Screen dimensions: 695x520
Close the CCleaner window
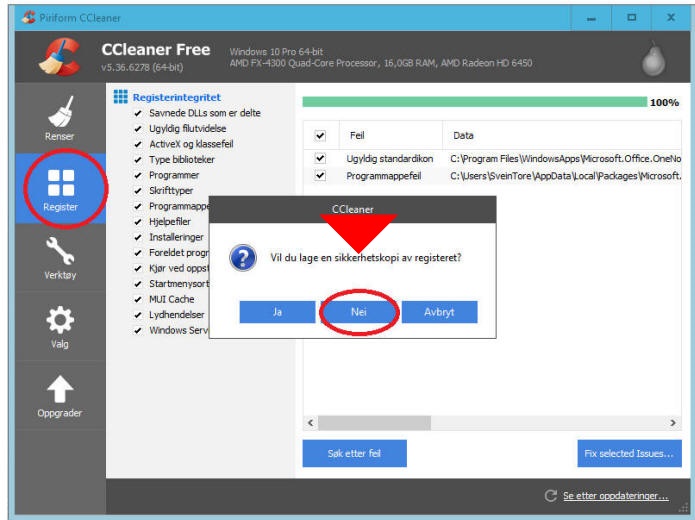tap(671, 18)
